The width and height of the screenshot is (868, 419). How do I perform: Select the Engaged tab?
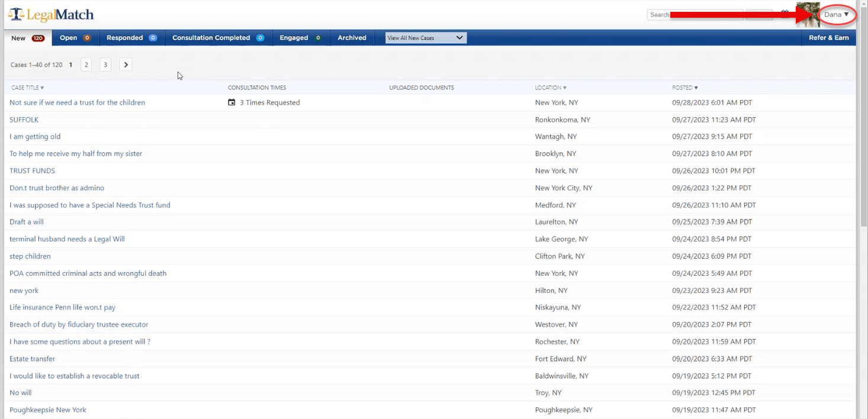point(300,38)
